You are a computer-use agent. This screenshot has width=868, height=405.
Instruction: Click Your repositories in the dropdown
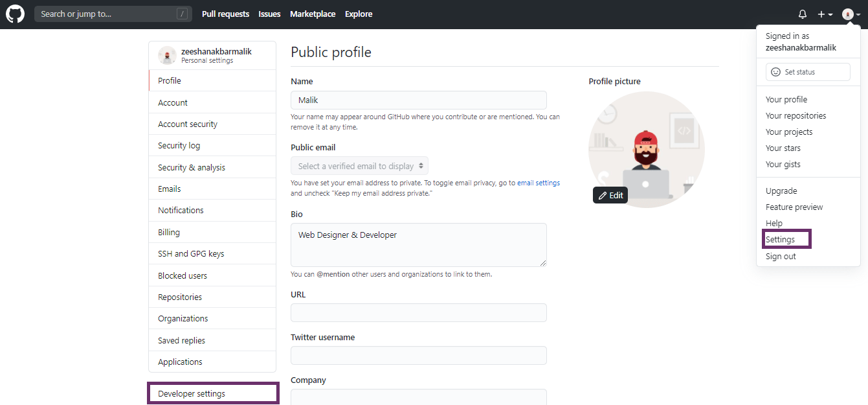click(796, 115)
